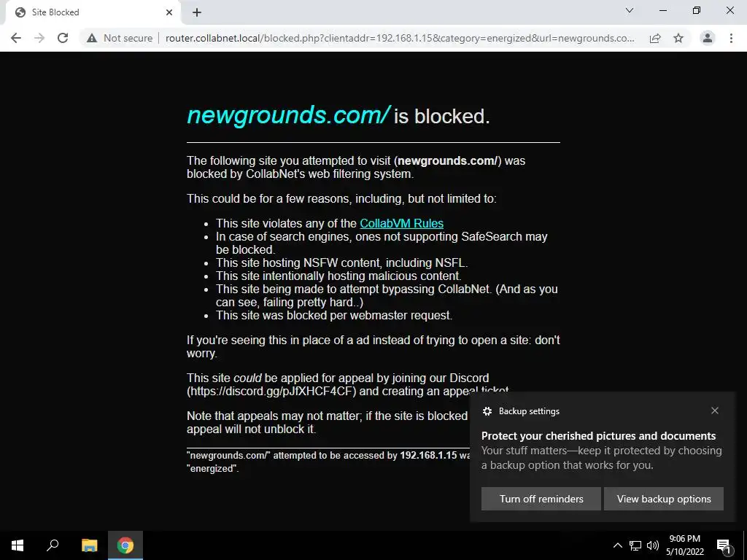Open the clock showing 9:06 PM
The height and width of the screenshot is (560, 747).
click(x=684, y=545)
